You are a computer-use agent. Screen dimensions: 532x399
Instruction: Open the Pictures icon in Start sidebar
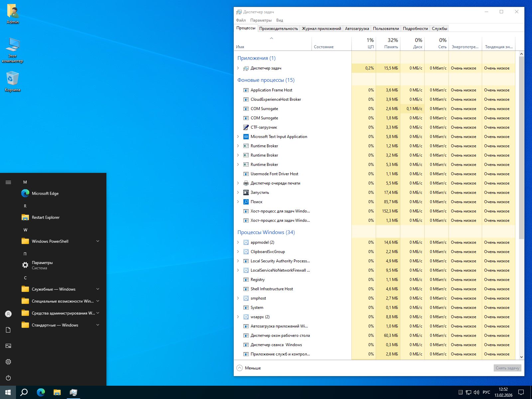click(8, 346)
